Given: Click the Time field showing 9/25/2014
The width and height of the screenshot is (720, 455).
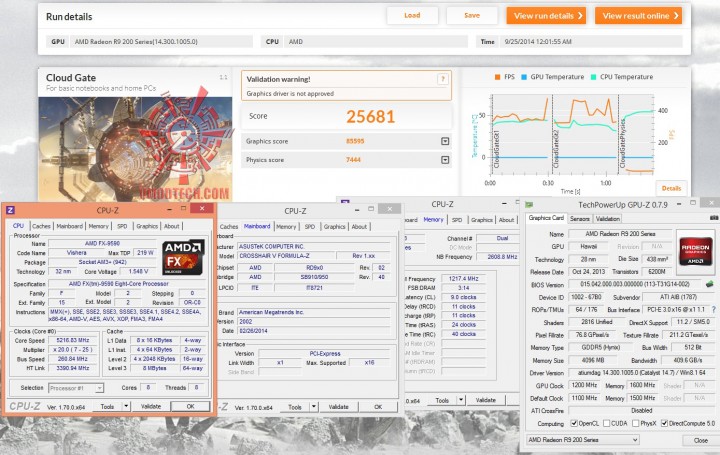Looking at the screenshot, I should 591,42.
